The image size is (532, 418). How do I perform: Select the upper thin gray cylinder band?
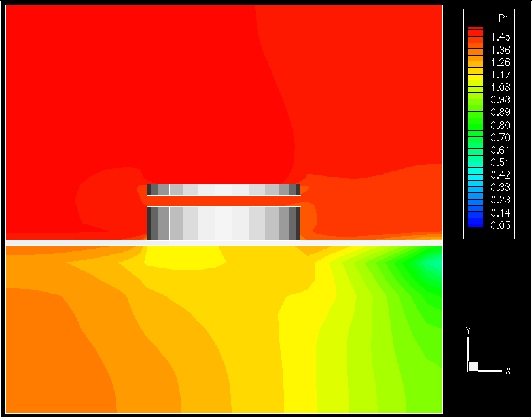click(x=224, y=190)
